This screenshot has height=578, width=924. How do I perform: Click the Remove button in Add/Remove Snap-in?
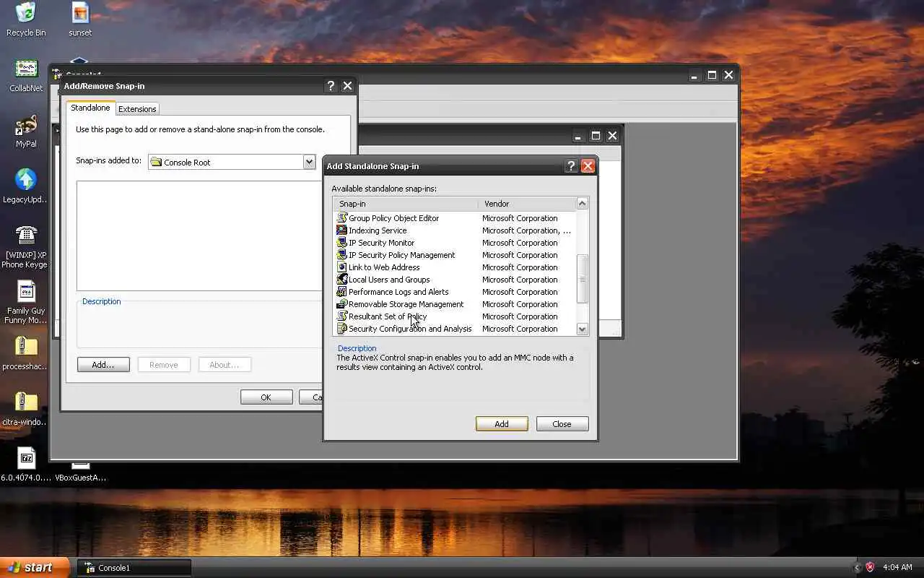(164, 365)
